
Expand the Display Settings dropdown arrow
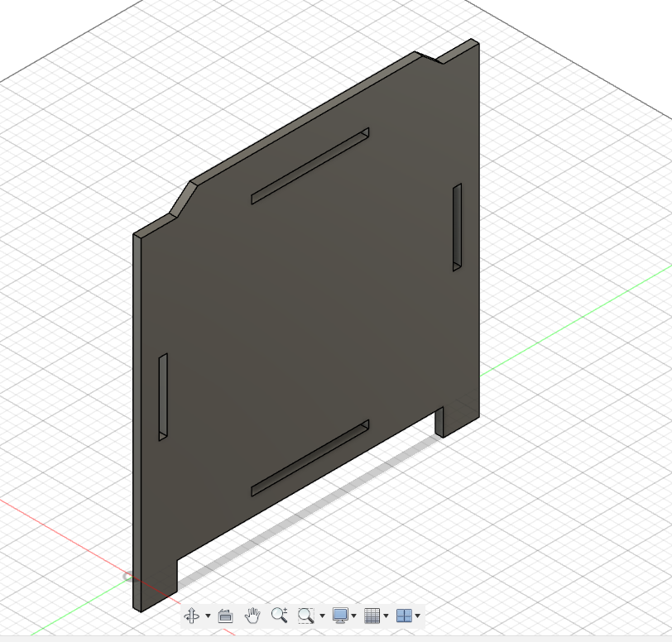click(x=353, y=616)
